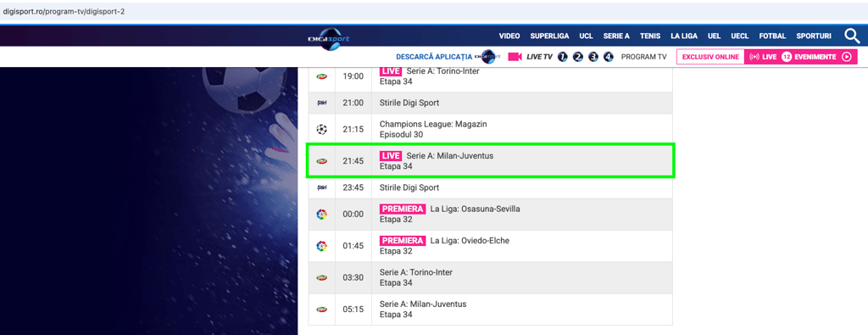Click the LIVE 12 EVENIMENTE button
868x335 pixels.
[x=801, y=57]
